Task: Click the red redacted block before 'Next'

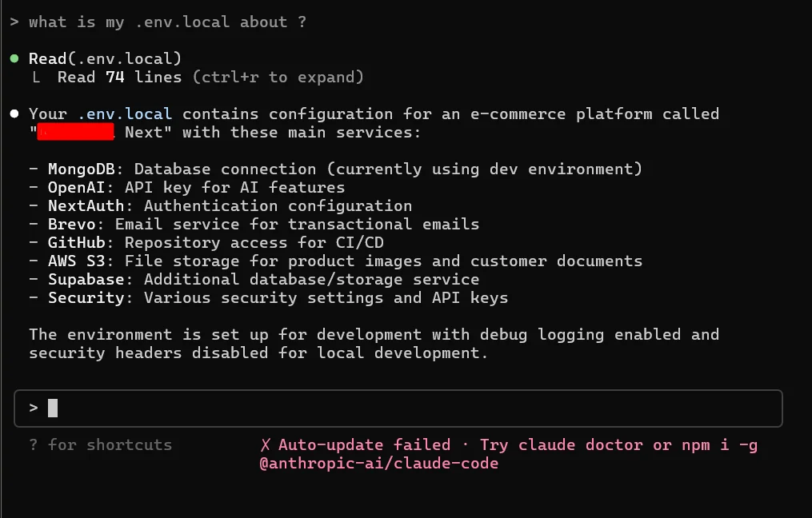Action: tap(76, 131)
